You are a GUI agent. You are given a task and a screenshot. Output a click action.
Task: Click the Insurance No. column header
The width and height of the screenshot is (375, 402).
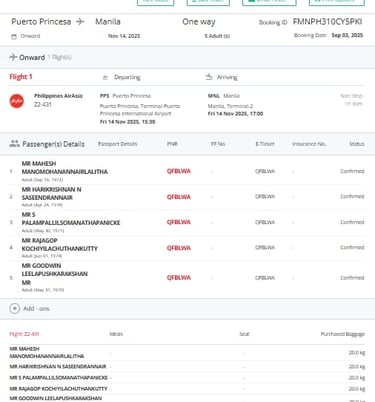coord(309,144)
